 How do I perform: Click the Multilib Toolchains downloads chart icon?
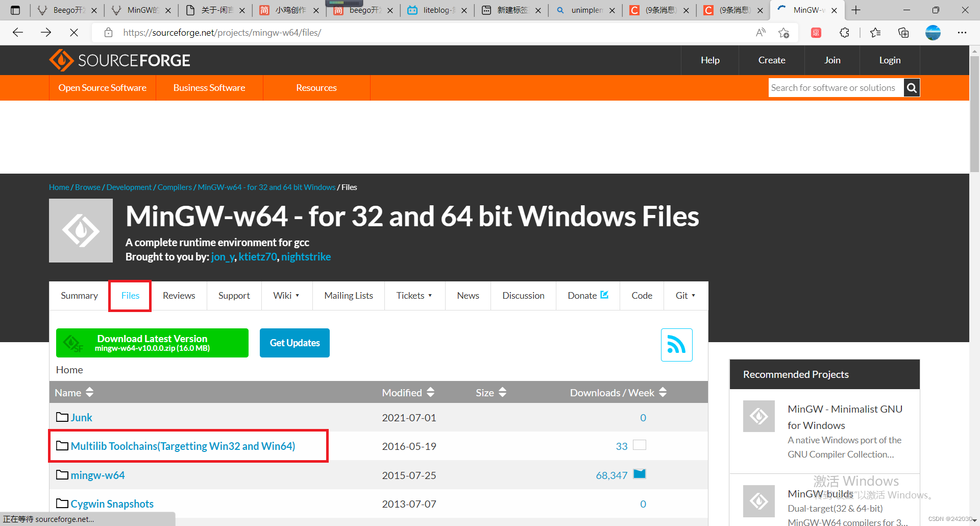click(640, 445)
